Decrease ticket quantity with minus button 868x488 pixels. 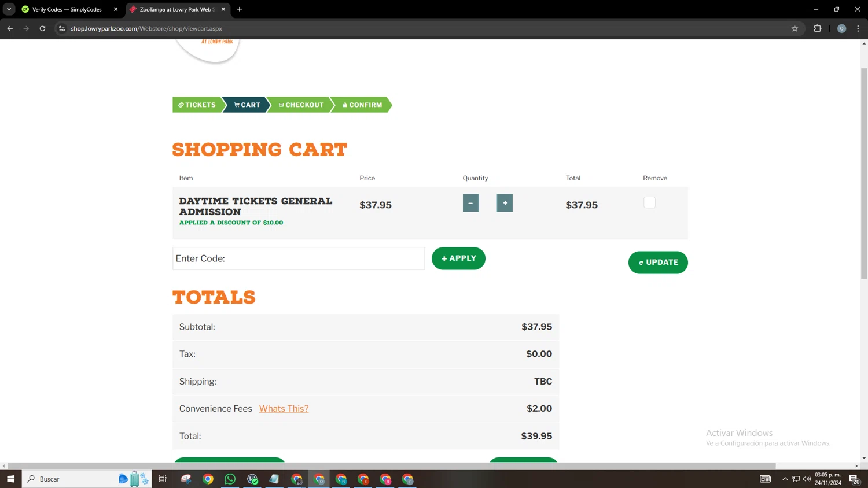click(x=470, y=203)
